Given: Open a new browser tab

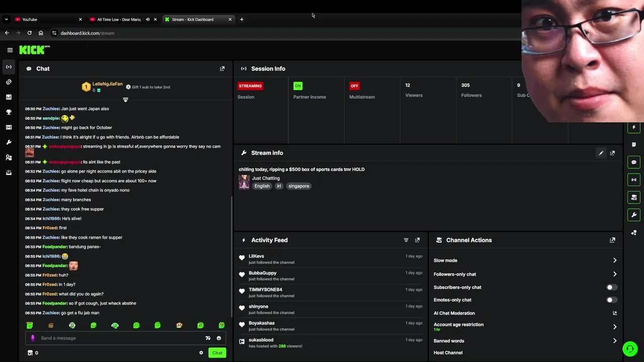Looking at the screenshot, I should pos(242,20).
